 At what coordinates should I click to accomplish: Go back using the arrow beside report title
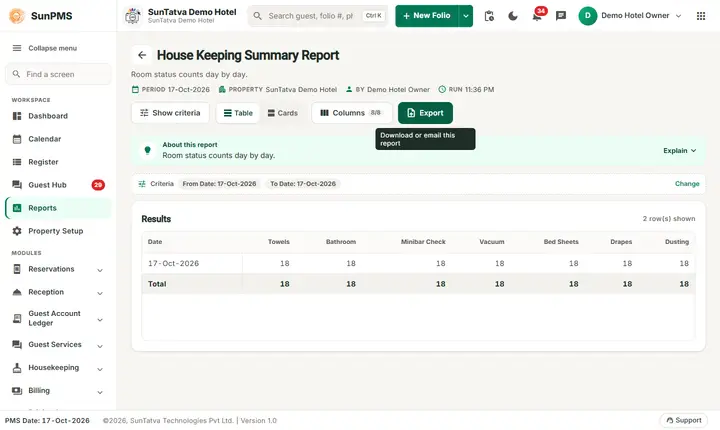point(142,55)
